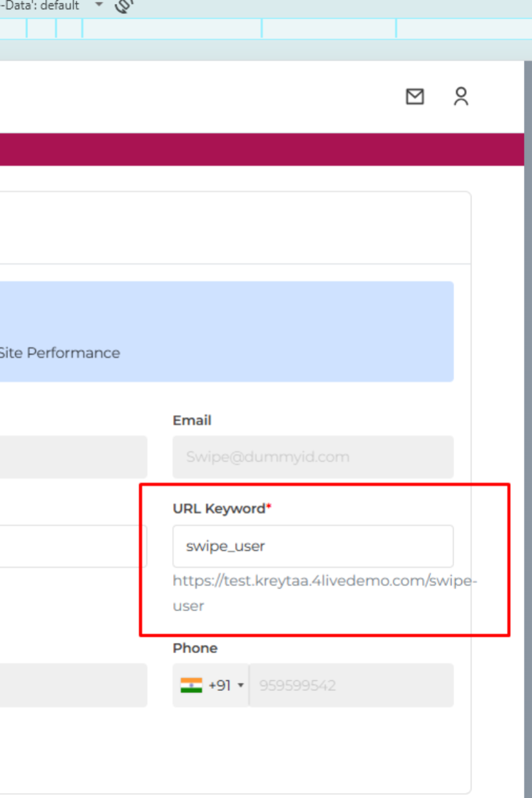This screenshot has width=532, height=798.
Task: Click the test.kreytaa.4livedemo.com URL preview text
Action: (x=324, y=581)
